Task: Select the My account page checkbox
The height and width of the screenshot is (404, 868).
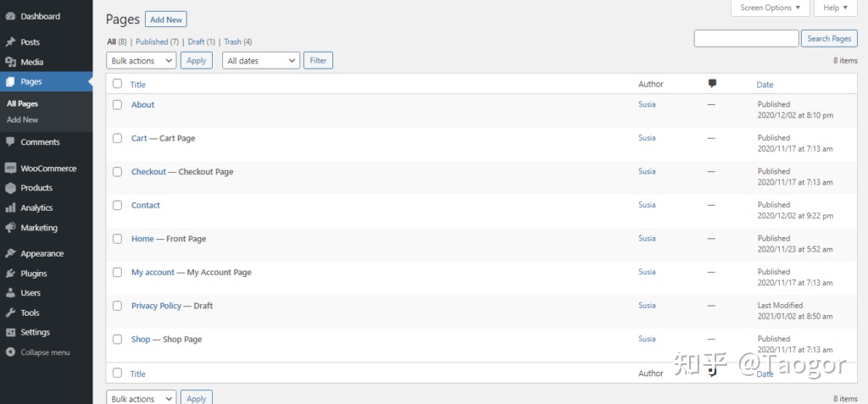Action: 117,272
